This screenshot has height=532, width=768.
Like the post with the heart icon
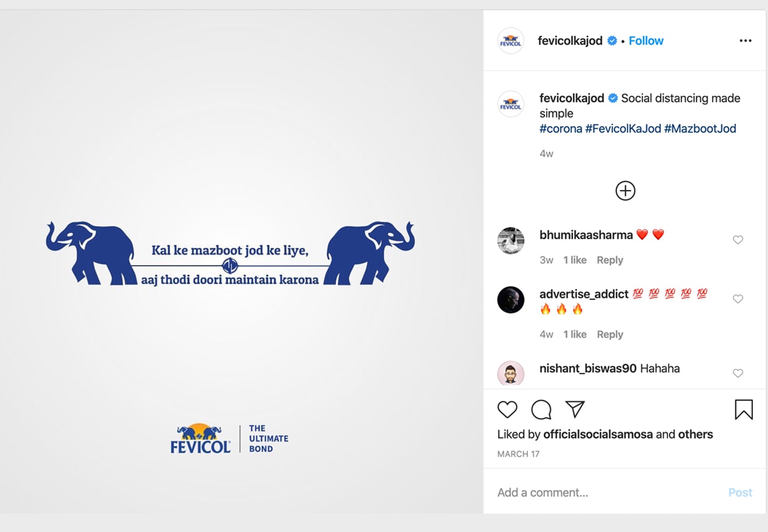[x=507, y=410]
